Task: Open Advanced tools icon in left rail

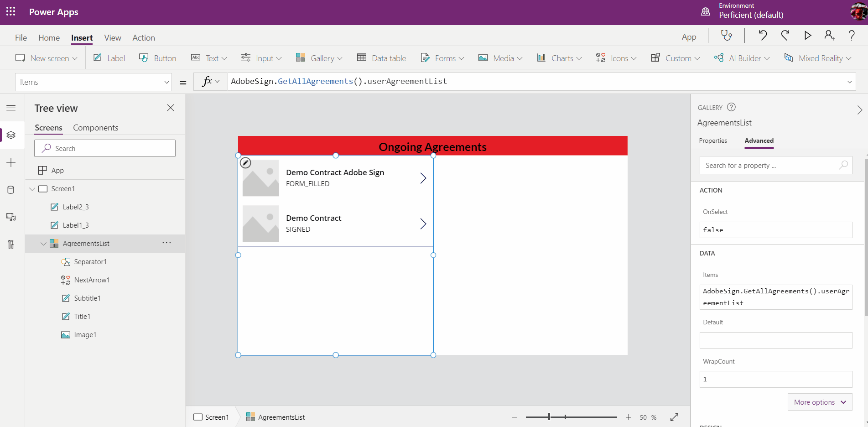Action: pos(11,245)
